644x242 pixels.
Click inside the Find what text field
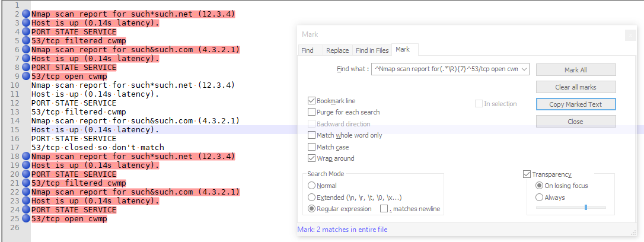pyautogui.click(x=445, y=69)
